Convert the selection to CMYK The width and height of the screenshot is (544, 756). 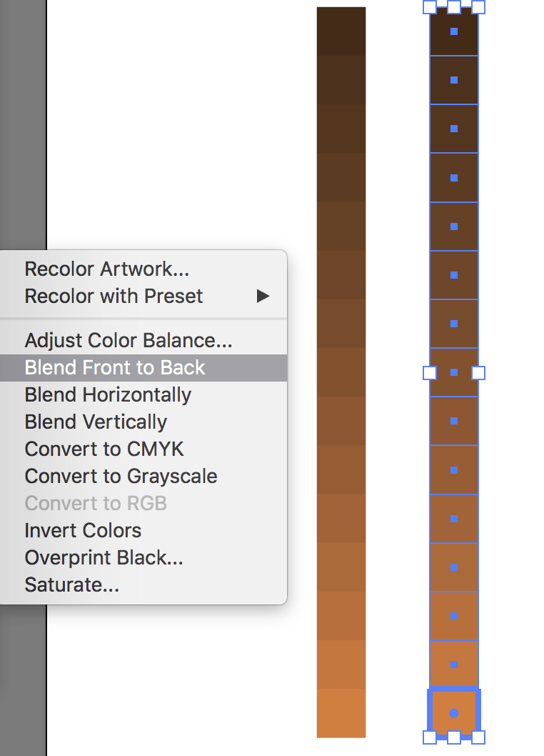click(104, 449)
